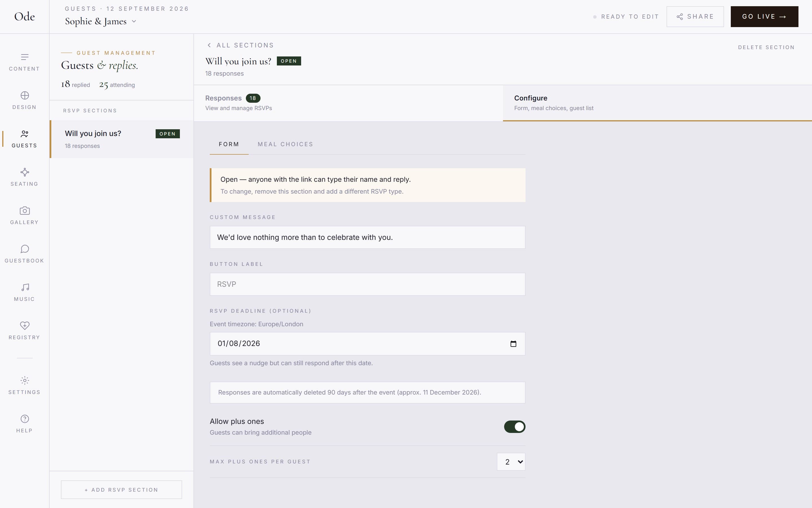
Task: Click the Ode logo
Action: (x=25, y=16)
